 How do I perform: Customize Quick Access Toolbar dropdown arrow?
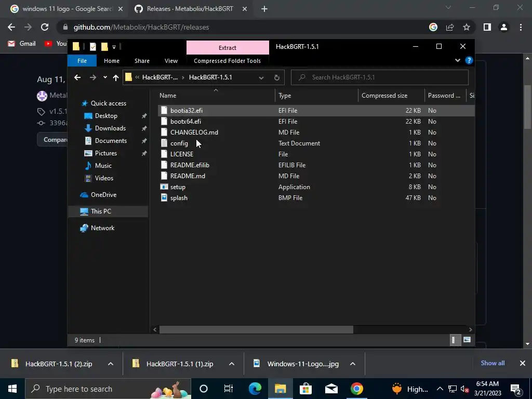114,47
